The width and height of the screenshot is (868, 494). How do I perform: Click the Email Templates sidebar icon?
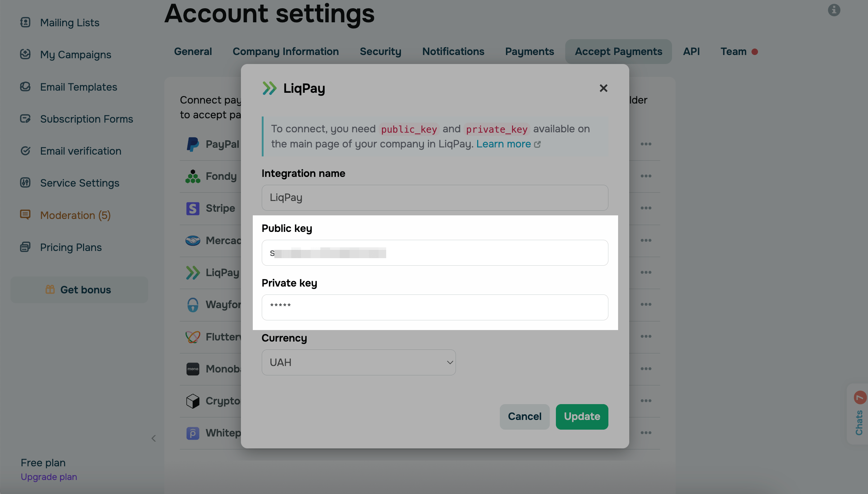(25, 87)
